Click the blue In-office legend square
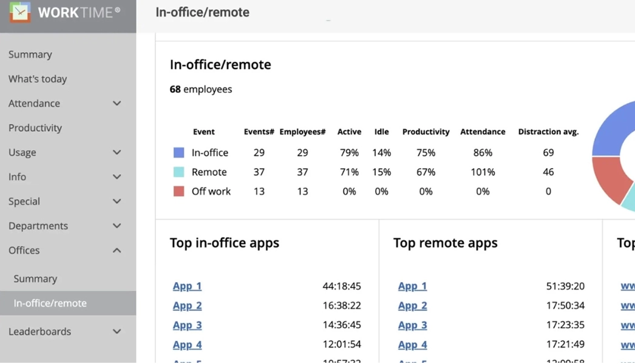Image resolution: width=635 pixels, height=364 pixels. point(178,153)
